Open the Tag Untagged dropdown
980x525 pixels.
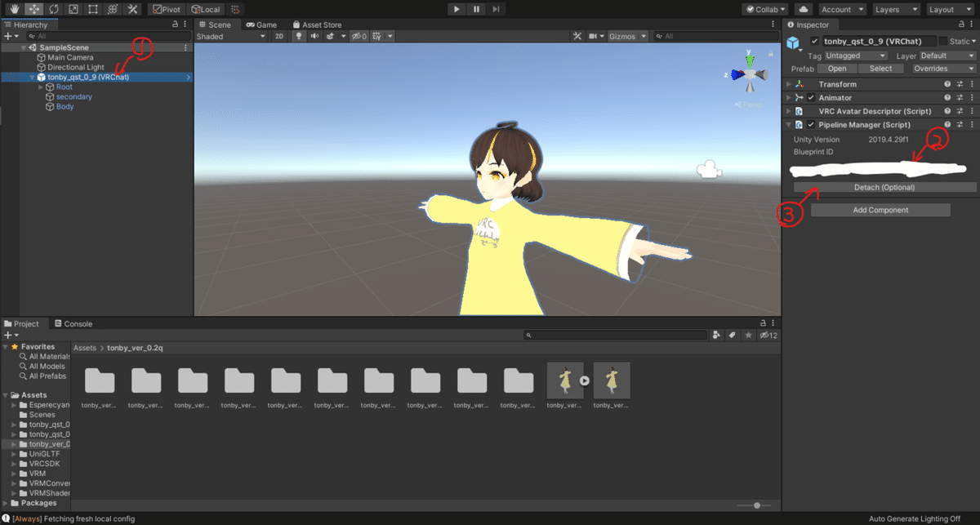click(856, 56)
